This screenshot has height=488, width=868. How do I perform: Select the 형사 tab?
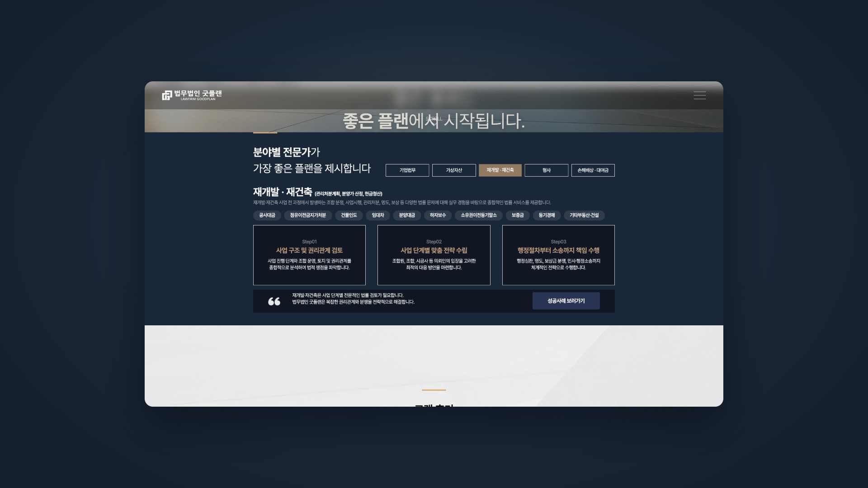pos(546,170)
